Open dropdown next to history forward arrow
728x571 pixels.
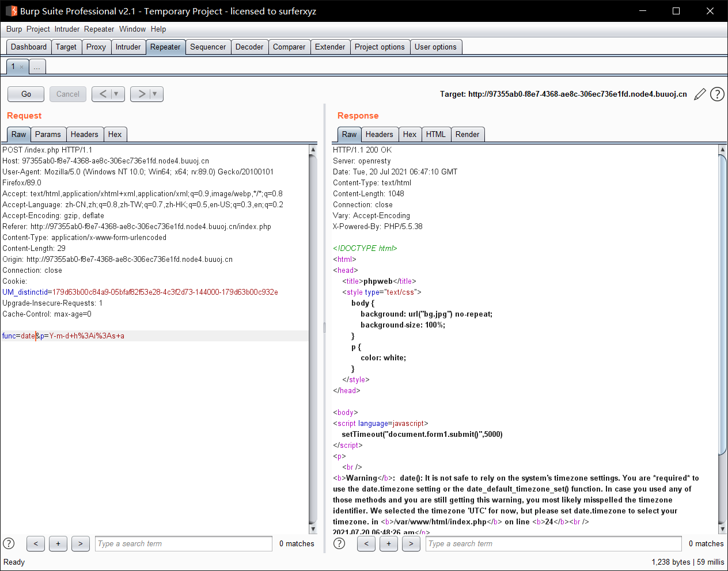pyautogui.click(x=156, y=94)
